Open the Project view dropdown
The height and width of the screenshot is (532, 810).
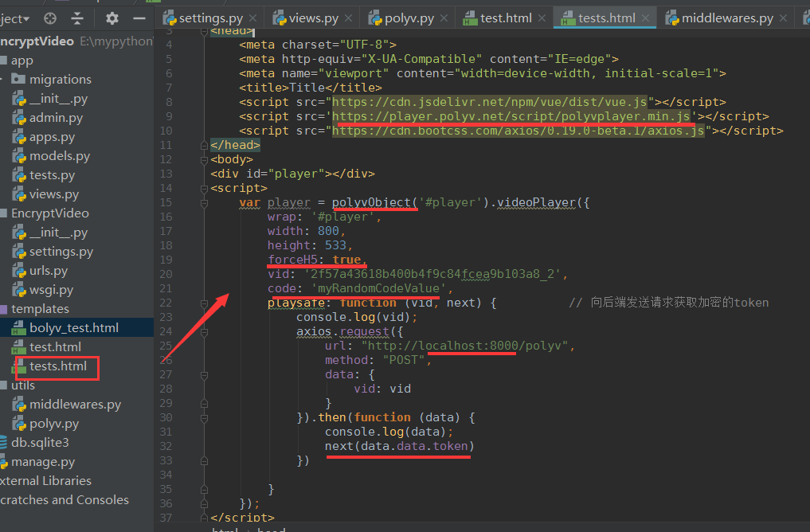pyautogui.click(x=15, y=19)
